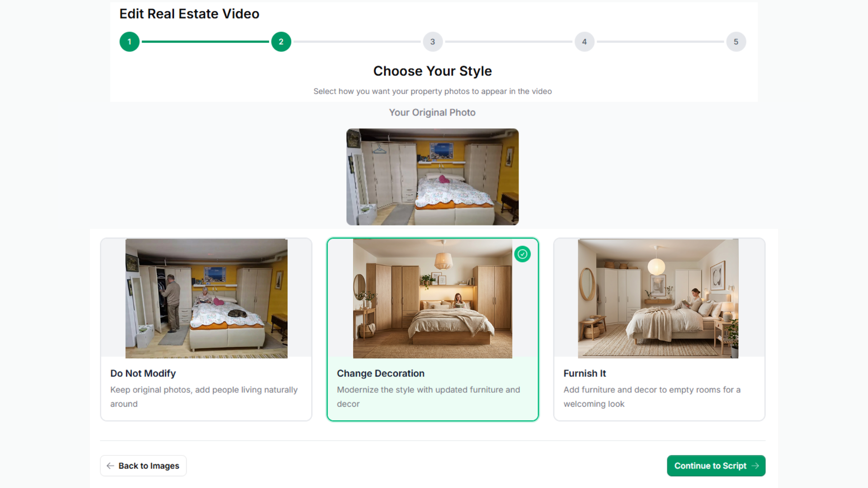Click the Back to Images button
The image size is (868, 488).
click(x=143, y=465)
